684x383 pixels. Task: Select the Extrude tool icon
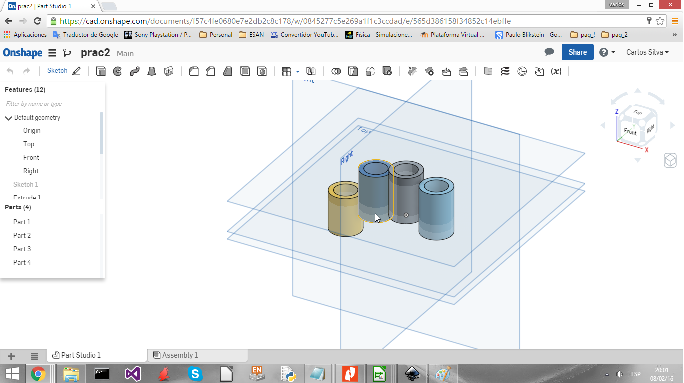[101, 71]
